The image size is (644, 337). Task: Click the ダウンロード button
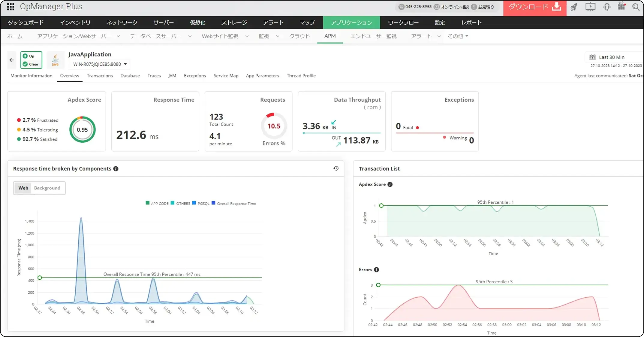point(535,7)
